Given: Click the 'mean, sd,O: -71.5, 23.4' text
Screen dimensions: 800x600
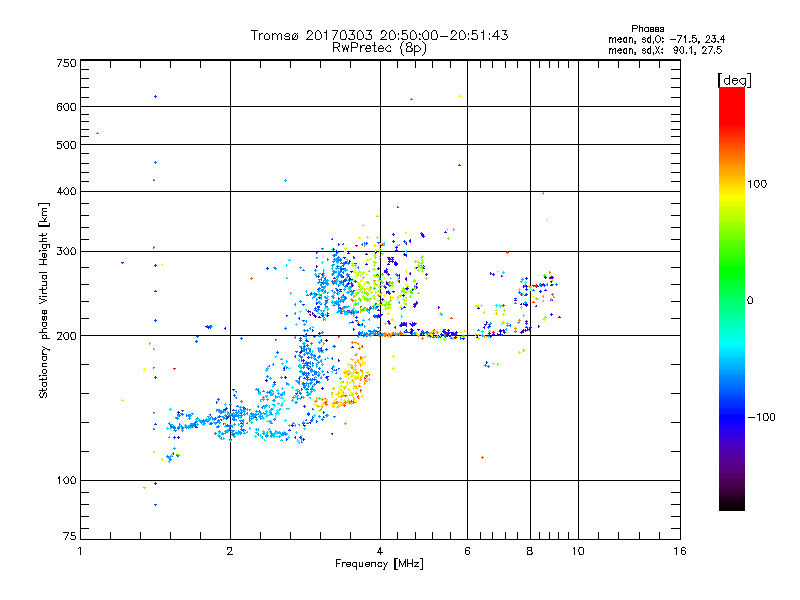Looking at the screenshot, I should [x=666, y=39].
